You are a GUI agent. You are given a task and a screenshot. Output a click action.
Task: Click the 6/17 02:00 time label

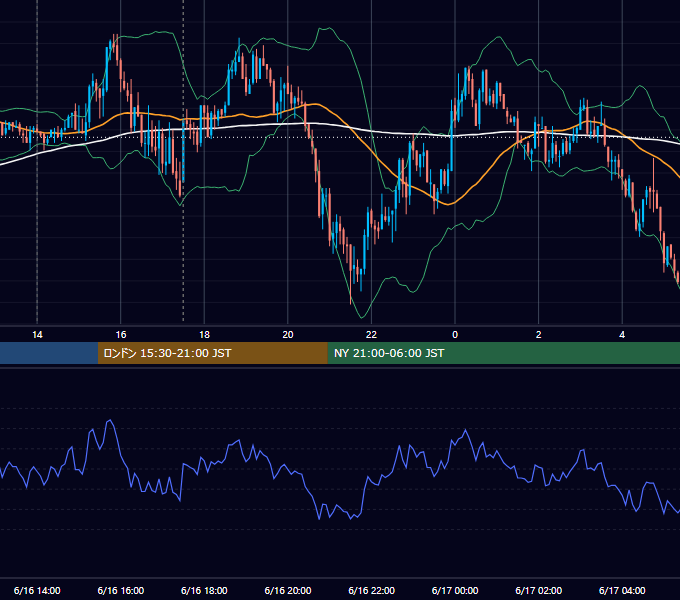click(x=538, y=590)
